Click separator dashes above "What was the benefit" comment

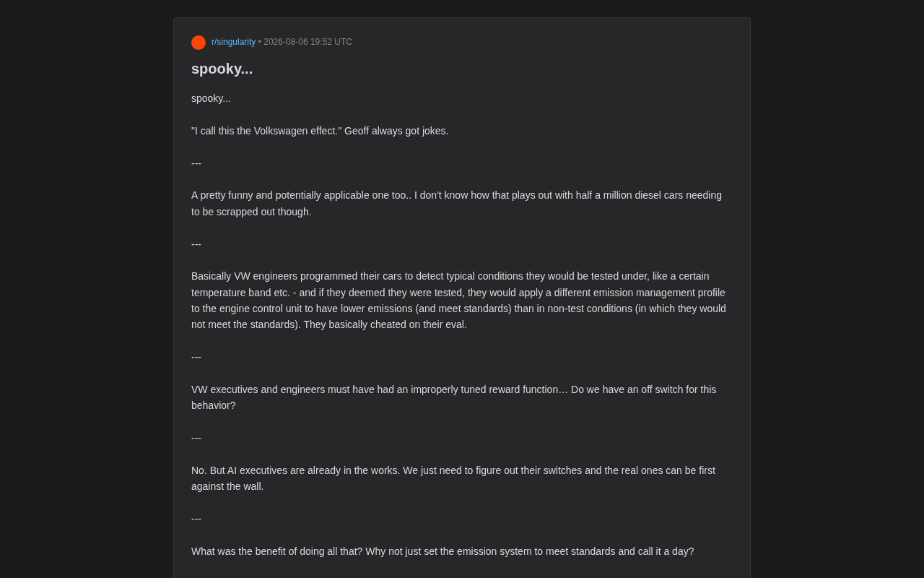click(x=196, y=519)
